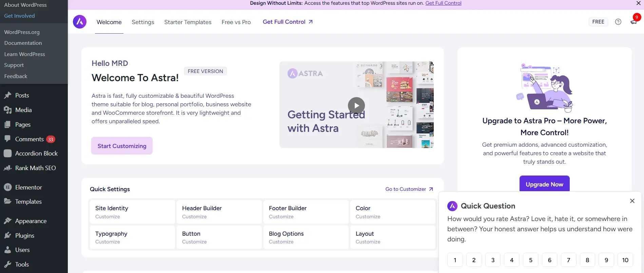Open Footer Builder quick setting
This screenshot has width=644, height=273.
coord(306,212)
